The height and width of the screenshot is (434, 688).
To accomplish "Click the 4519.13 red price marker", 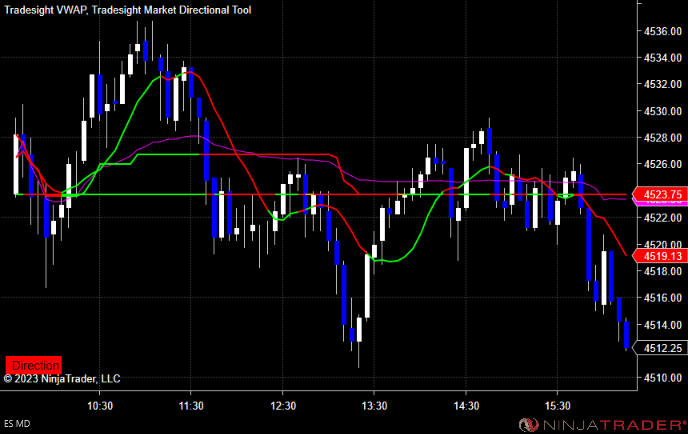I will point(659,256).
